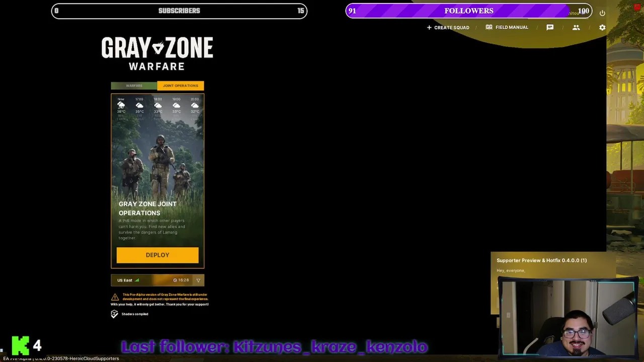
Task: Click the '16:28' time value
Action: (x=184, y=280)
